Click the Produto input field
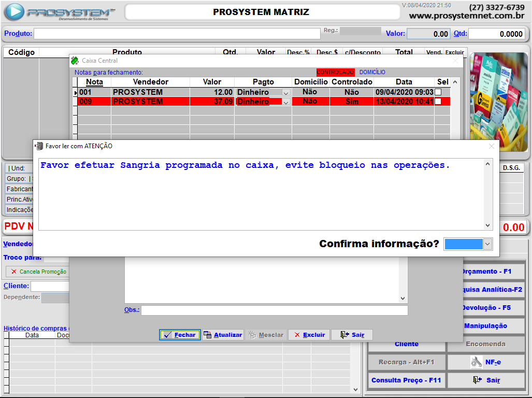 (177, 34)
